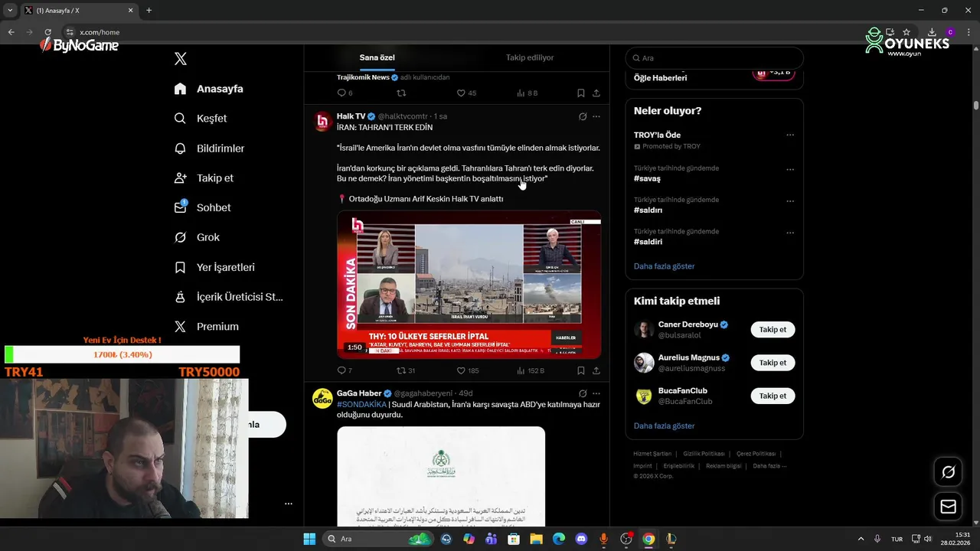The image size is (980, 551).
Task: Open Anasayfa from the left sidebar
Action: 209,89
